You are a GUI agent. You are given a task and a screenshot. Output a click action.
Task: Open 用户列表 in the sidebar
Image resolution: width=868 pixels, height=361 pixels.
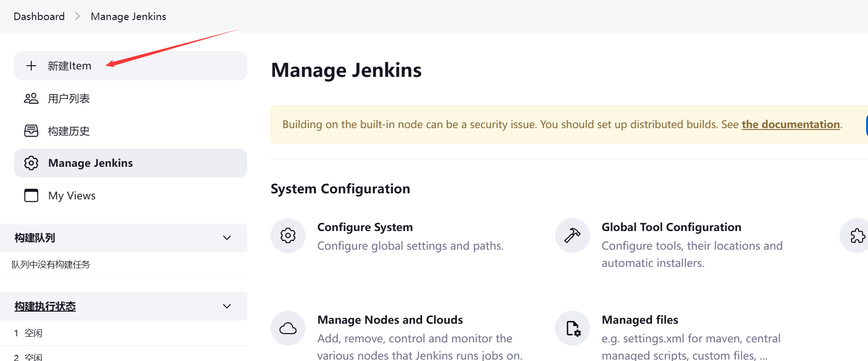pos(131,98)
